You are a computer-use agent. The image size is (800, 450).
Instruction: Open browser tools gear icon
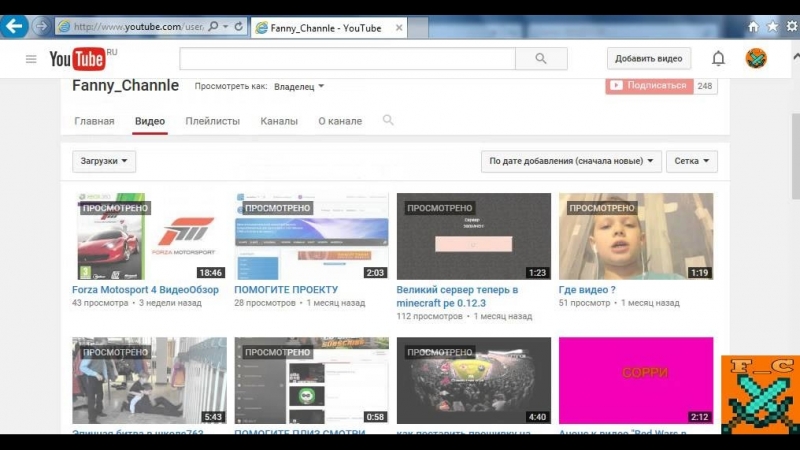[792, 27]
